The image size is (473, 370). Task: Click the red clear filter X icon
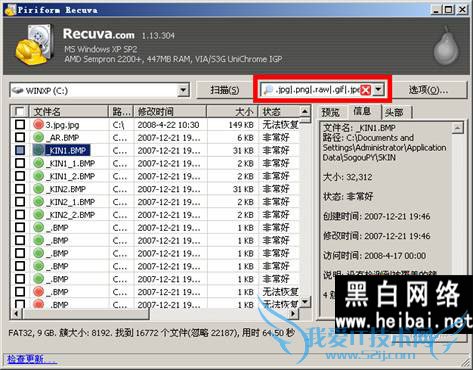(x=366, y=90)
